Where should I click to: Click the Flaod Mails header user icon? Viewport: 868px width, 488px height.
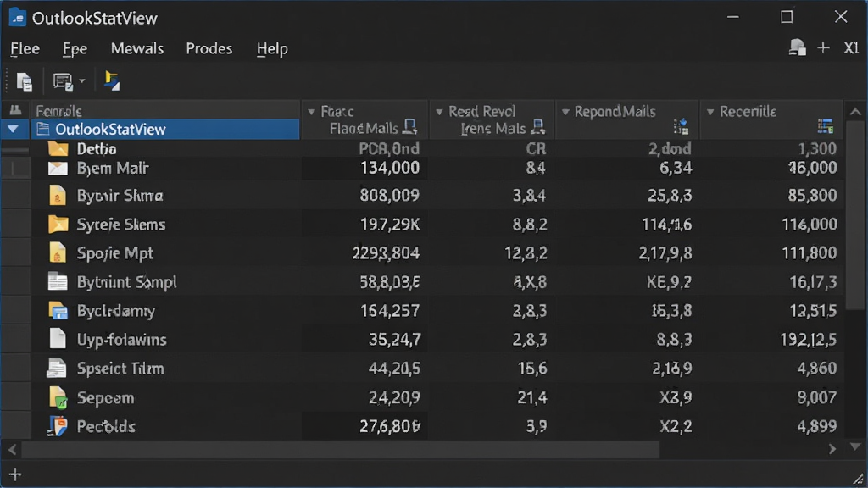[409, 127]
